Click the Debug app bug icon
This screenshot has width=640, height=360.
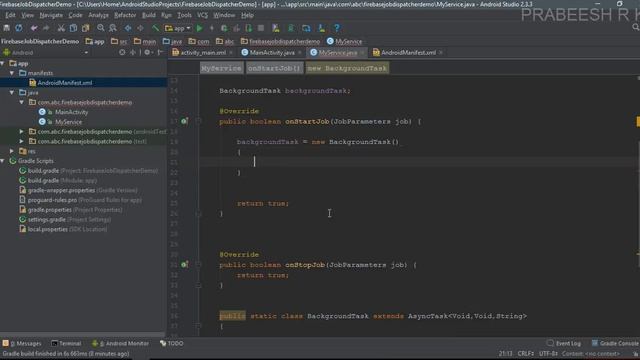[224, 28]
